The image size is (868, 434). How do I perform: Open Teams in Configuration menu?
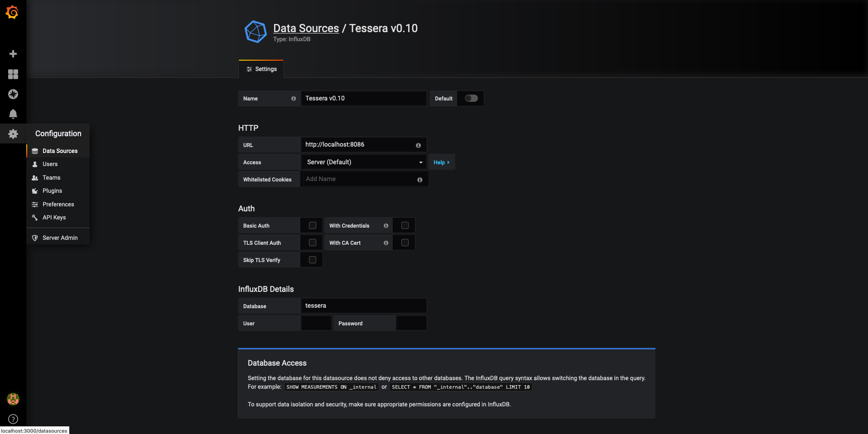click(x=58, y=178)
